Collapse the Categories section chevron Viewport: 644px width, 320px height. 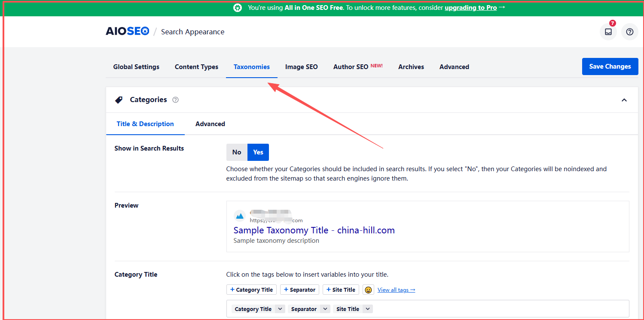pos(624,100)
